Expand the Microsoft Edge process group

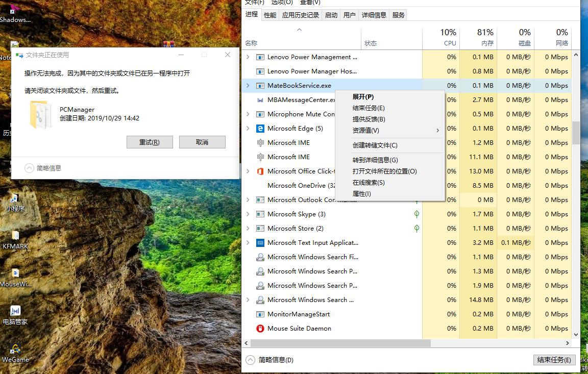248,128
